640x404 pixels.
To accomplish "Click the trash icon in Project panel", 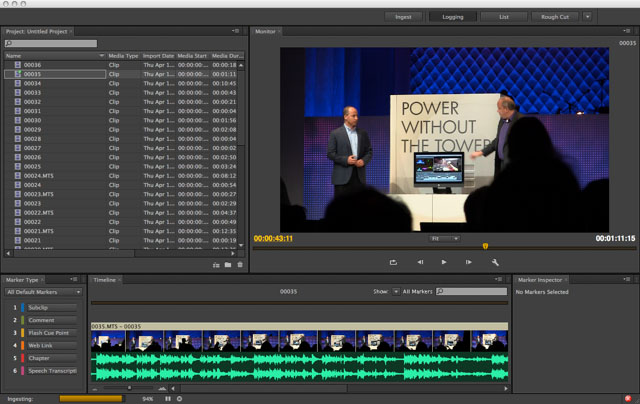I will [x=240, y=265].
